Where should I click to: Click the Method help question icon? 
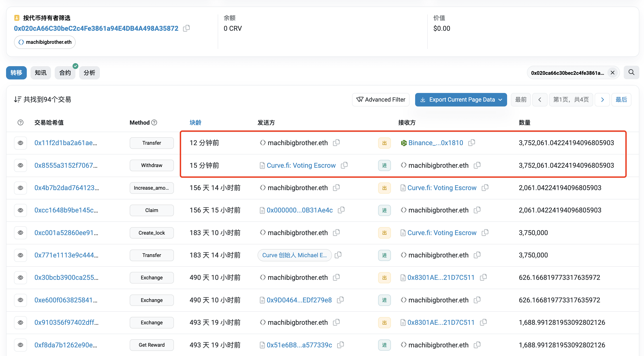(x=154, y=122)
